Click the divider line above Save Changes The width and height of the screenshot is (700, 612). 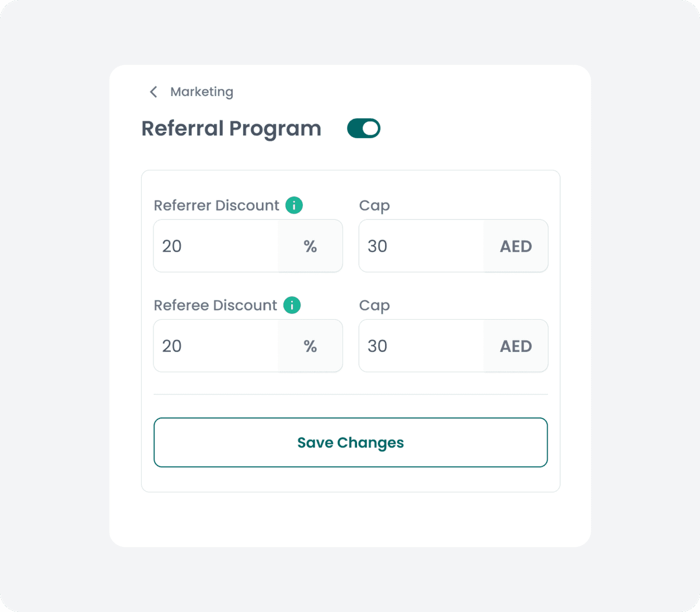(x=350, y=394)
